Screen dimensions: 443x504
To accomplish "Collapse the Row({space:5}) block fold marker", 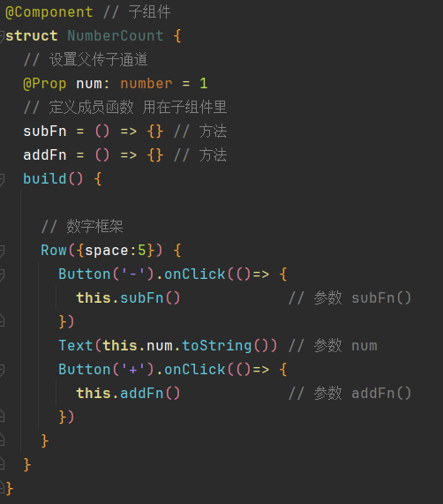I will coord(1,251).
